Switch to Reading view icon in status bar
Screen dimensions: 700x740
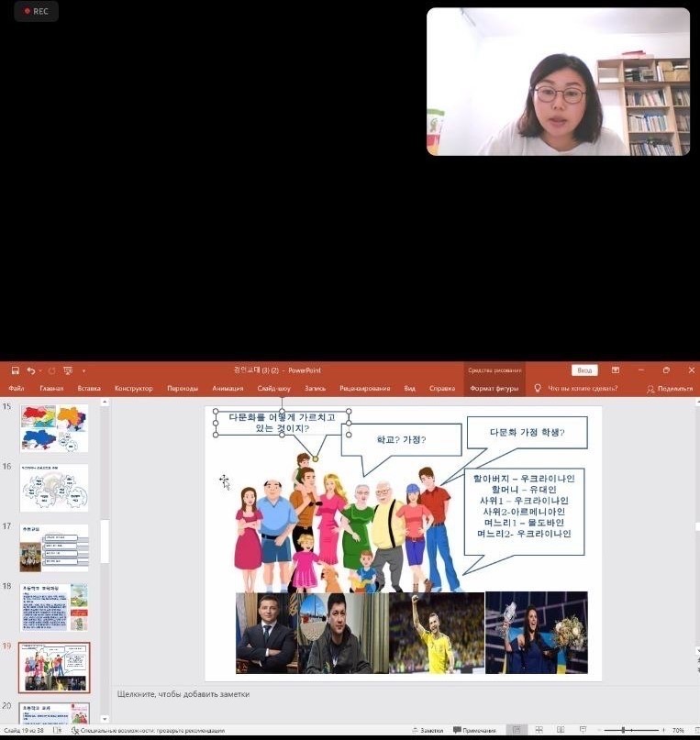[561, 730]
